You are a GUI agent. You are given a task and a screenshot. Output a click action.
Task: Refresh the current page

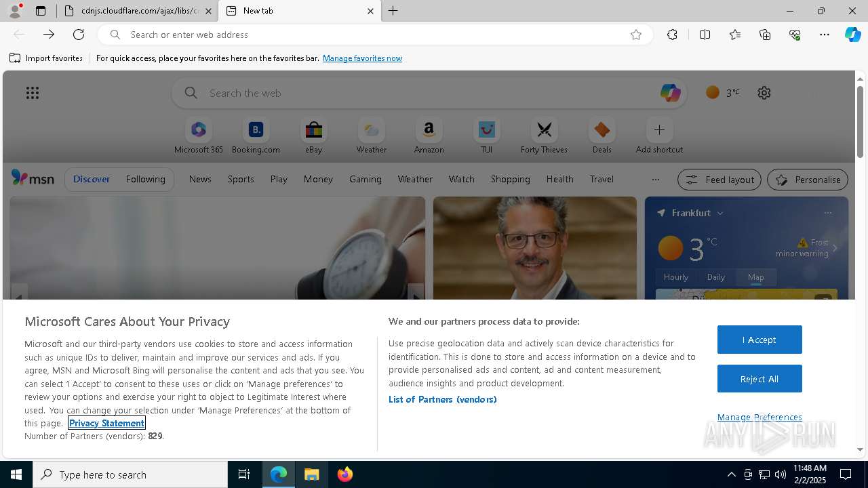pyautogui.click(x=79, y=35)
